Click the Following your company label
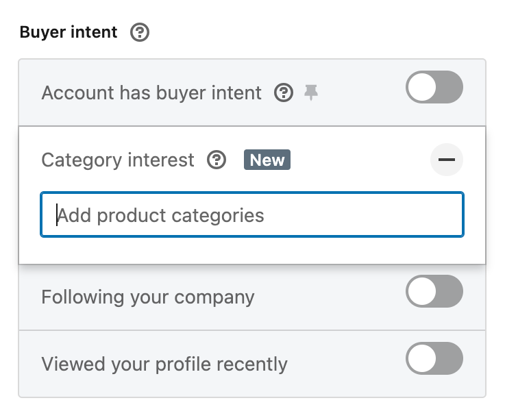This screenshot has width=505, height=420. 148,297
